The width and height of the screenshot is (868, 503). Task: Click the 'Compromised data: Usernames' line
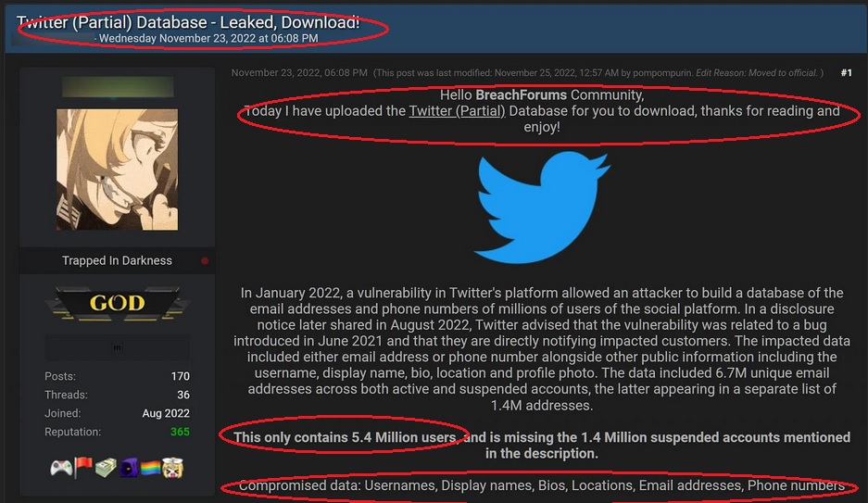tap(541, 485)
